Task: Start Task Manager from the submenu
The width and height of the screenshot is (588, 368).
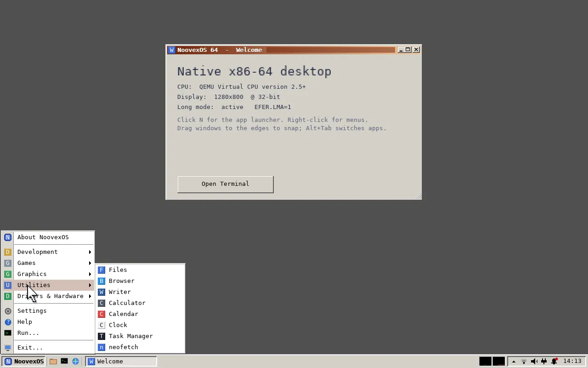Action: [x=140, y=336]
